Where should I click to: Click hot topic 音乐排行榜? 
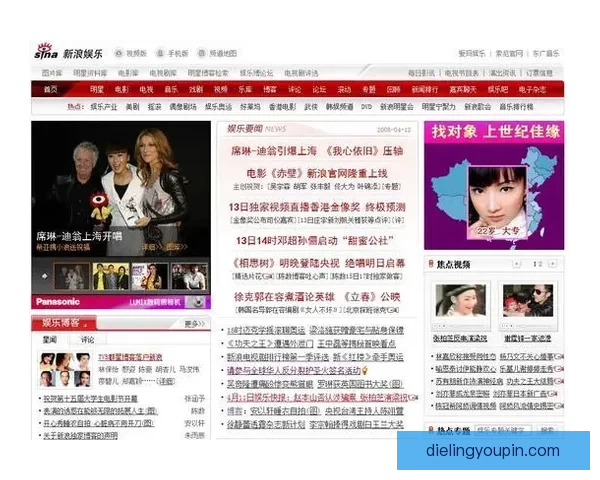coord(516,107)
